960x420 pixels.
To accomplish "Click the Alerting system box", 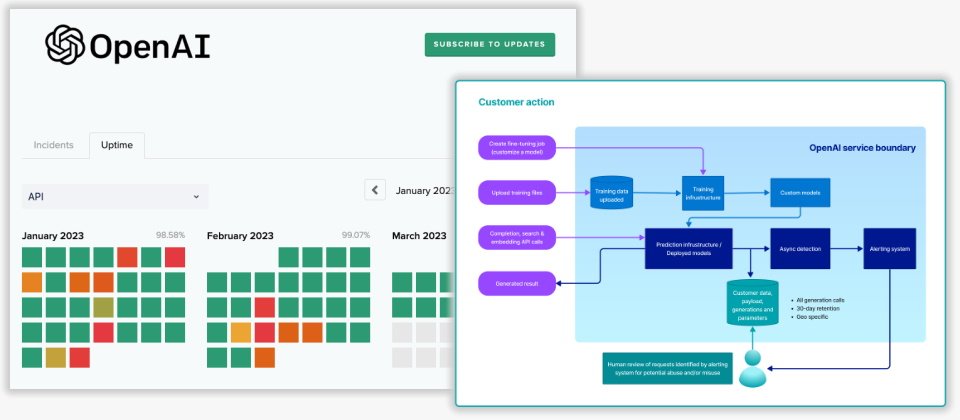I will pos(890,249).
